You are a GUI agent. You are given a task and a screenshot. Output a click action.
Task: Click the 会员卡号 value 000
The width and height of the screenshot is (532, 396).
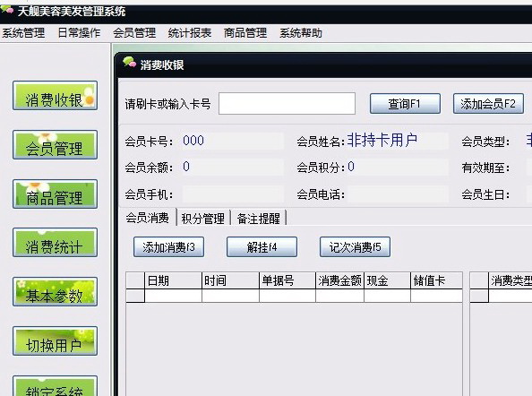[x=193, y=141]
